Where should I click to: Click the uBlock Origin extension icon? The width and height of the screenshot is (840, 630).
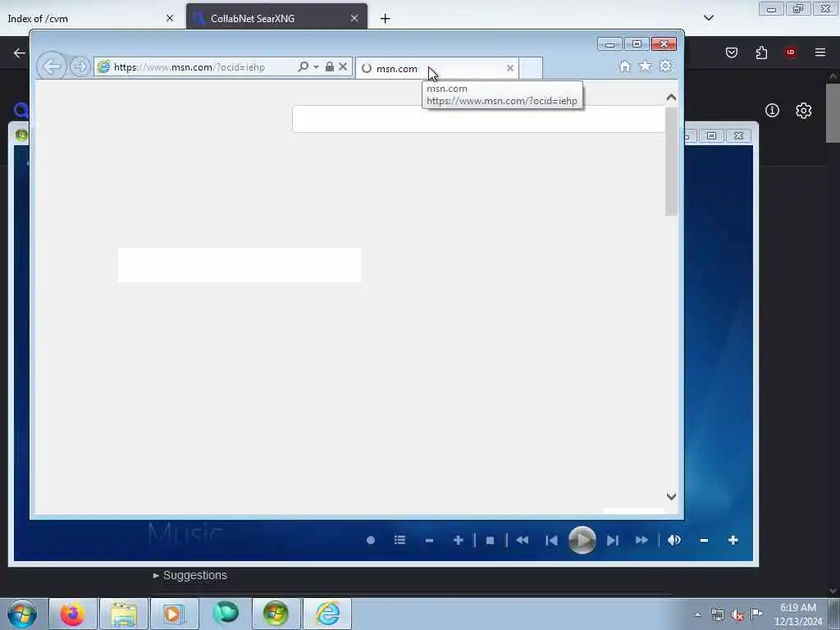tap(790, 52)
